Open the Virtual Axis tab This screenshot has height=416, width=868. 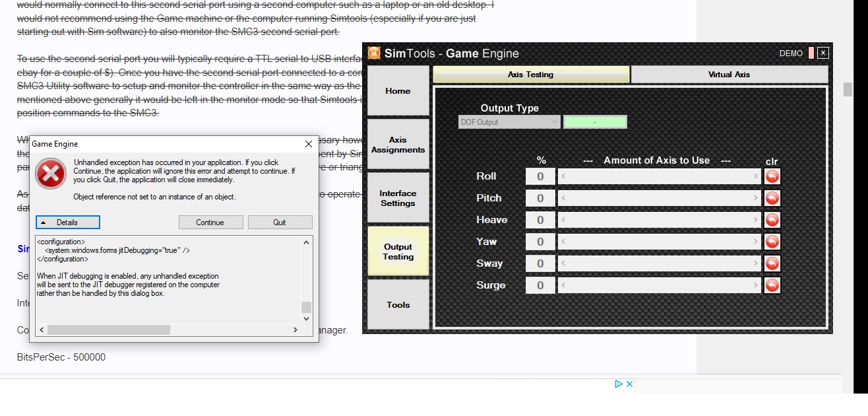[x=729, y=75]
